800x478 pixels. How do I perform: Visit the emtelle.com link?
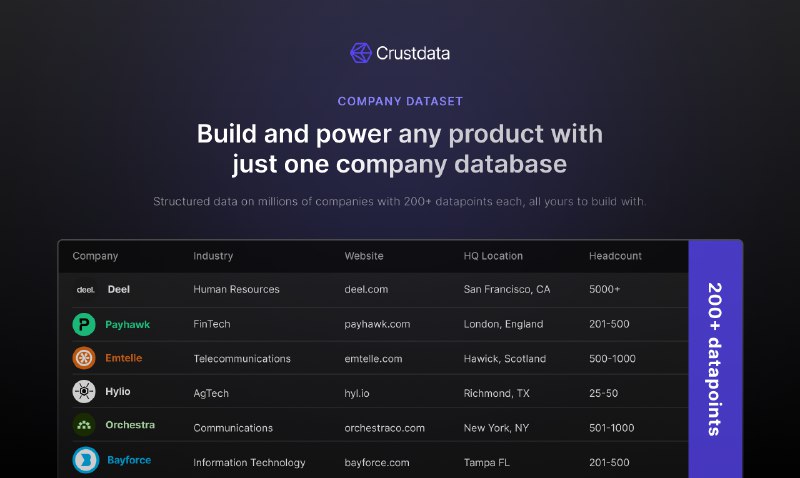click(374, 359)
